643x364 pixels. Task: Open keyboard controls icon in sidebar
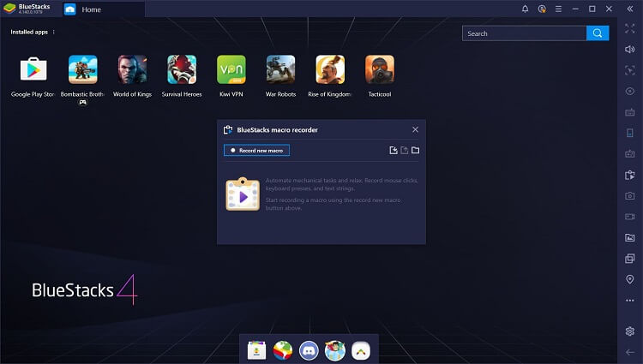pos(630,112)
